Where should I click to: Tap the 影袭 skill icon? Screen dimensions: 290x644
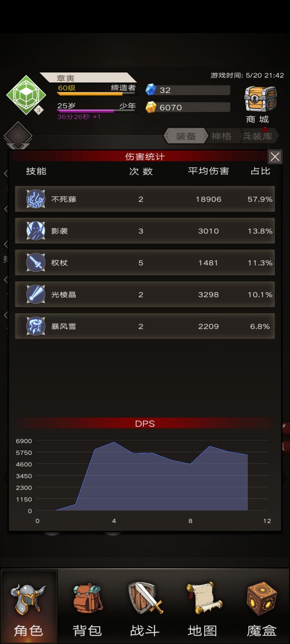click(36, 231)
